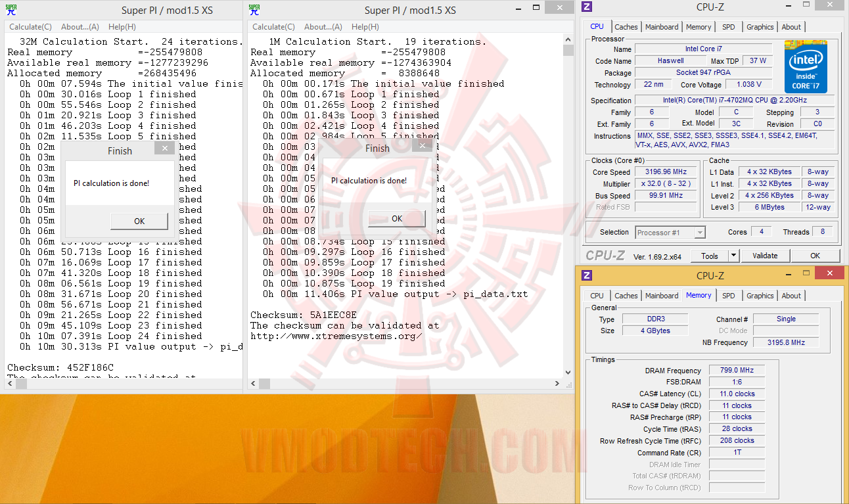Open Help(H) menu in the 1M Super PI window
The width and height of the screenshot is (849, 504).
pyautogui.click(x=365, y=27)
